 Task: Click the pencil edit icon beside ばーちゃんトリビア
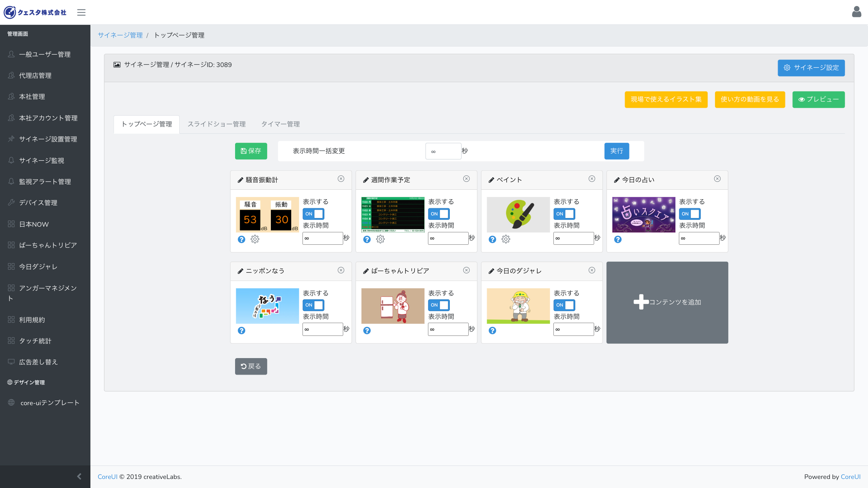click(x=366, y=271)
